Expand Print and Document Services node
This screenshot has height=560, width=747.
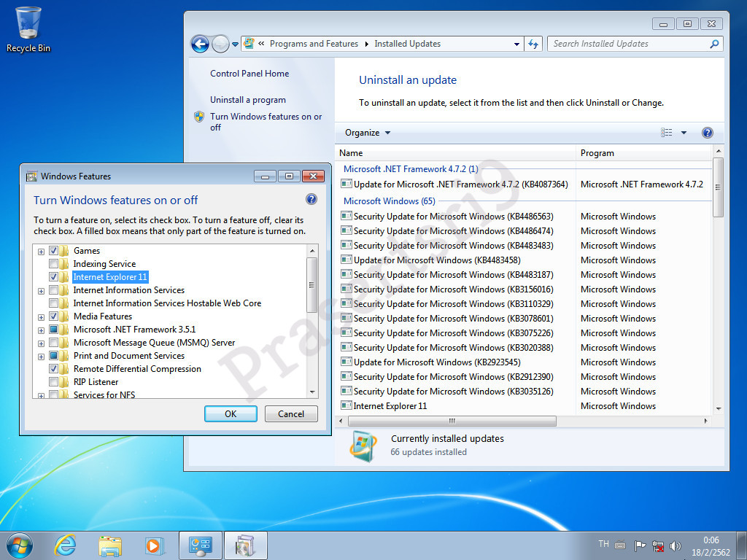[x=41, y=356]
